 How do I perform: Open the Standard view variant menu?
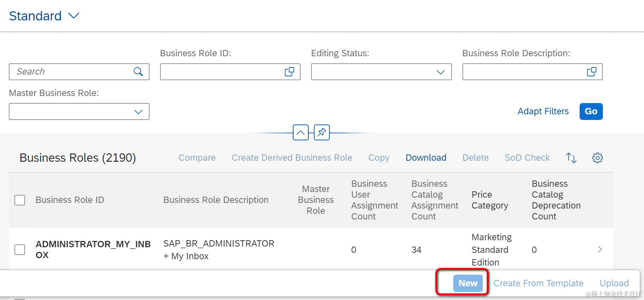click(74, 16)
